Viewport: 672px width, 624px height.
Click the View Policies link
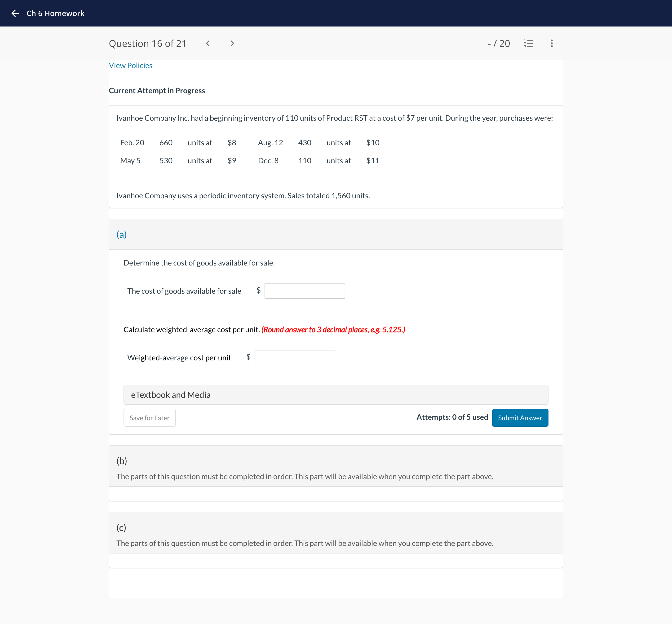[130, 65]
